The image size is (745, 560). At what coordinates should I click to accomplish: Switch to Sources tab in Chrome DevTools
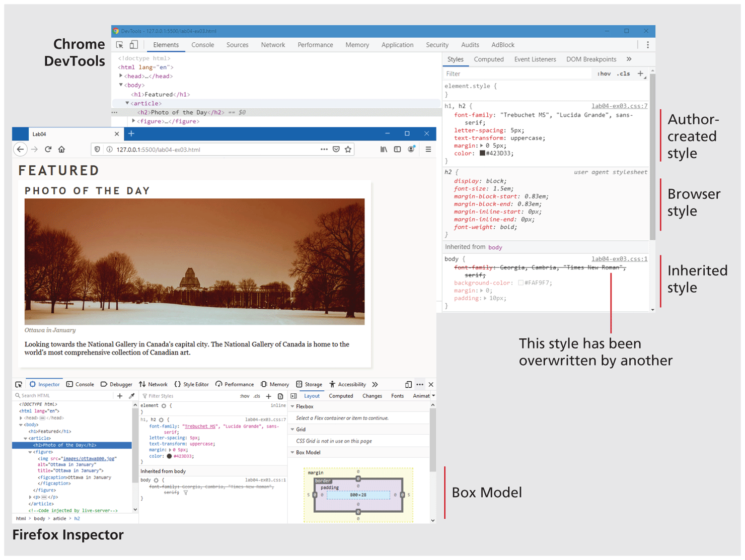coord(237,45)
